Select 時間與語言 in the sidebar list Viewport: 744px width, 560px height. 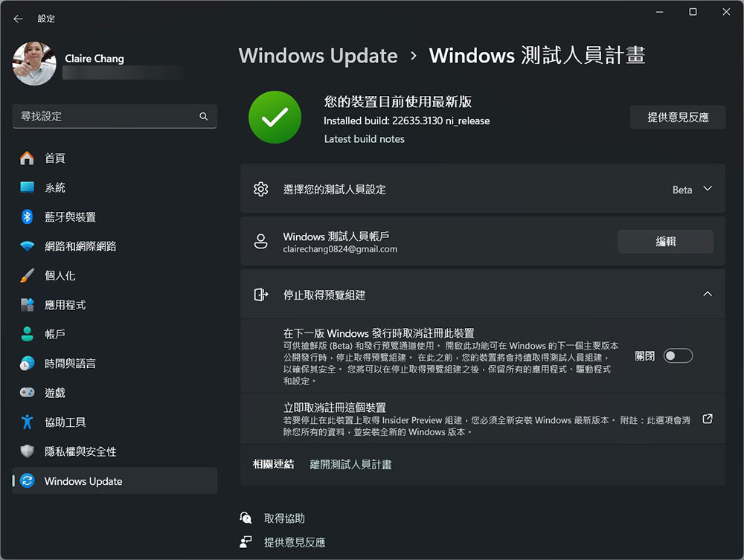[115, 364]
